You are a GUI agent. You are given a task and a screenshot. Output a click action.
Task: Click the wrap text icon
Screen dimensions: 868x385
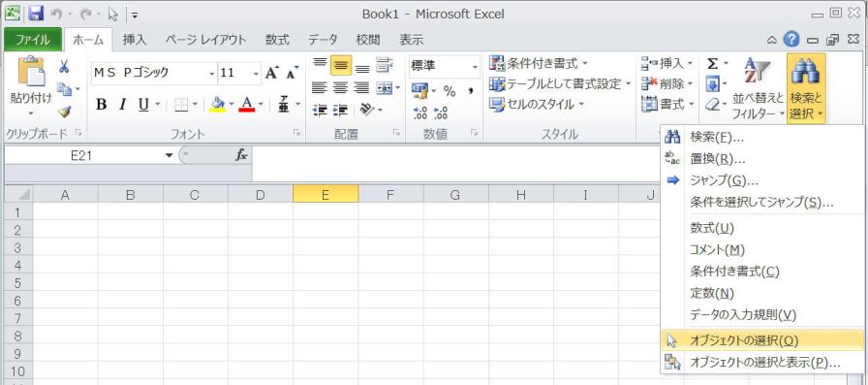point(385,65)
